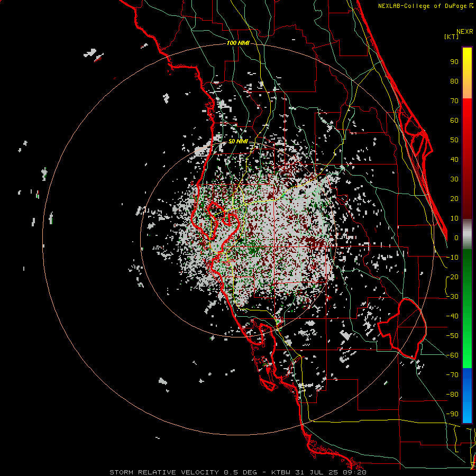Screen dimensions: 476x476
Task: Click the 50 NMI range ring label
Action: 238,141
